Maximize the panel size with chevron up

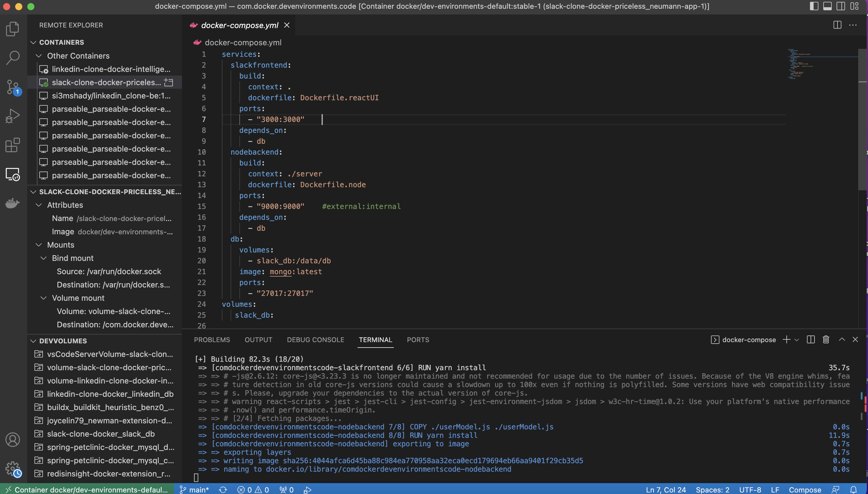[x=842, y=340]
